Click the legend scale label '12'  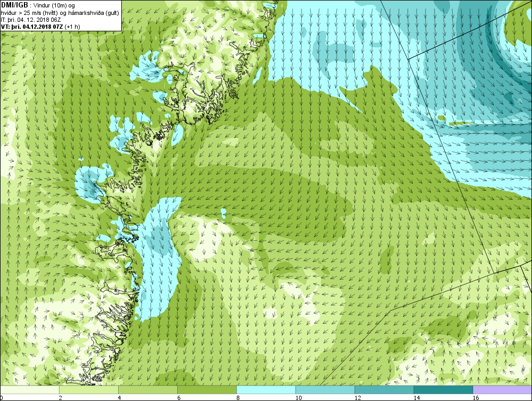[x=358, y=398]
